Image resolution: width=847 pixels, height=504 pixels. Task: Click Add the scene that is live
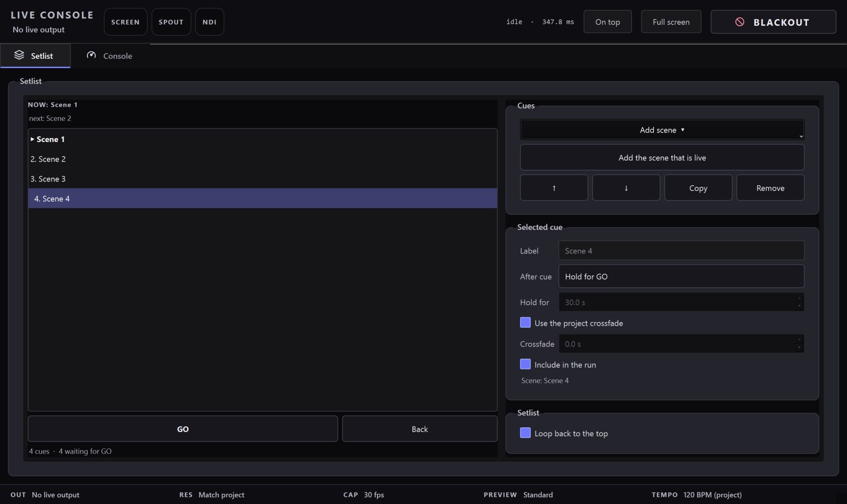coord(662,157)
